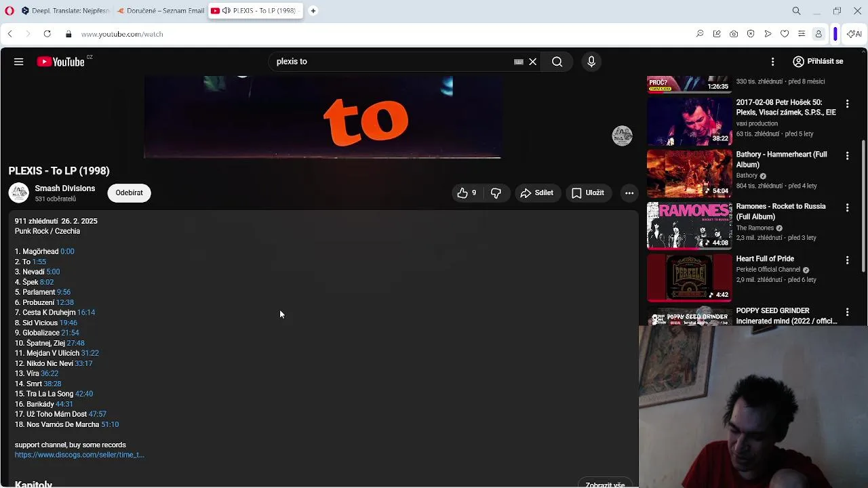
Task: Jump to Tra La La Song timestamp 42:40
Action: 84,394
